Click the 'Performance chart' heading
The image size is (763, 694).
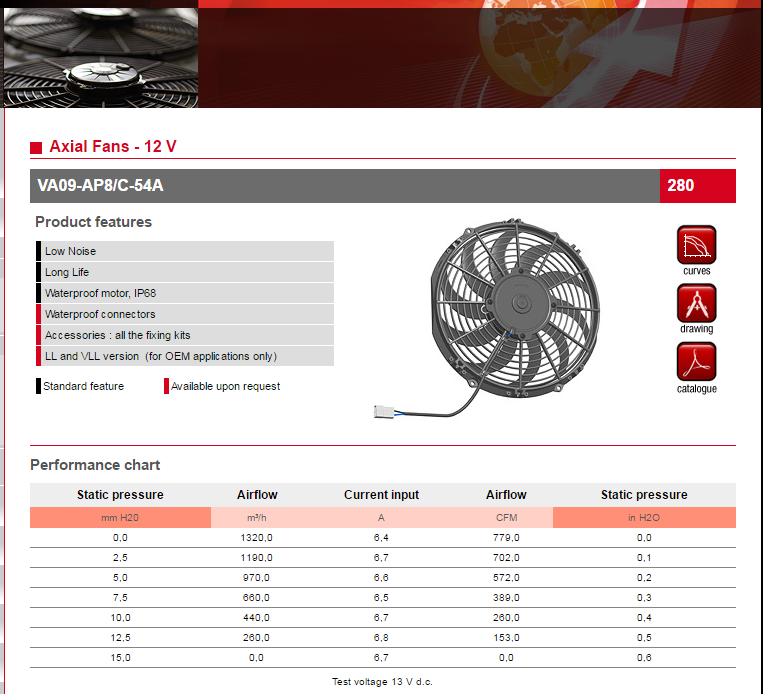click(x=95, y=465)
